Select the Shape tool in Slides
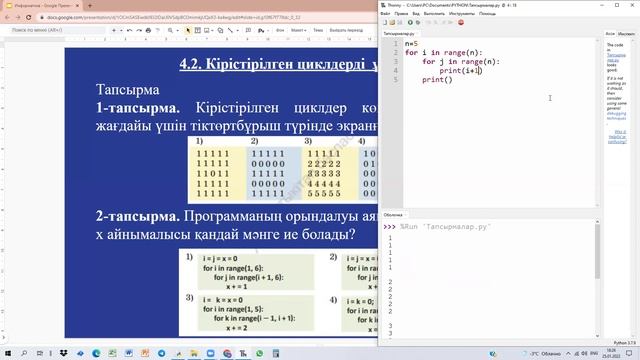Viewport: 640px width, 360px height. (x=220, y=30)
